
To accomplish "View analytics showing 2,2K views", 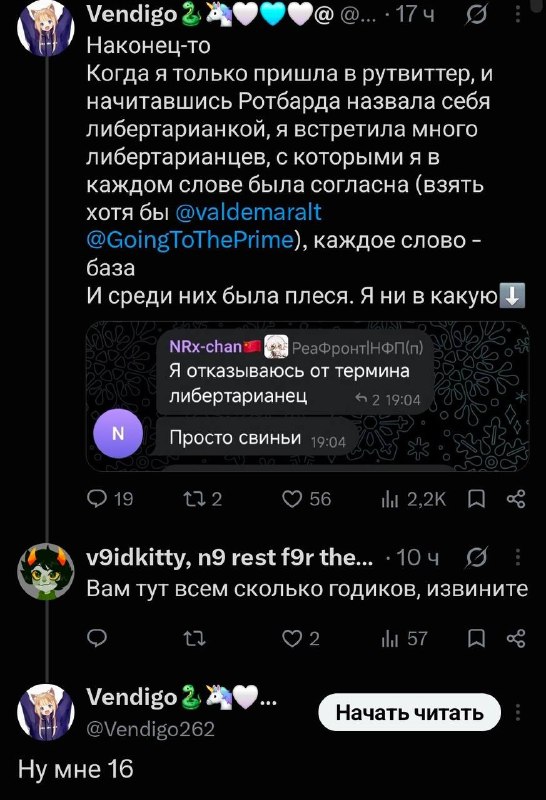I will click(413, 499).
